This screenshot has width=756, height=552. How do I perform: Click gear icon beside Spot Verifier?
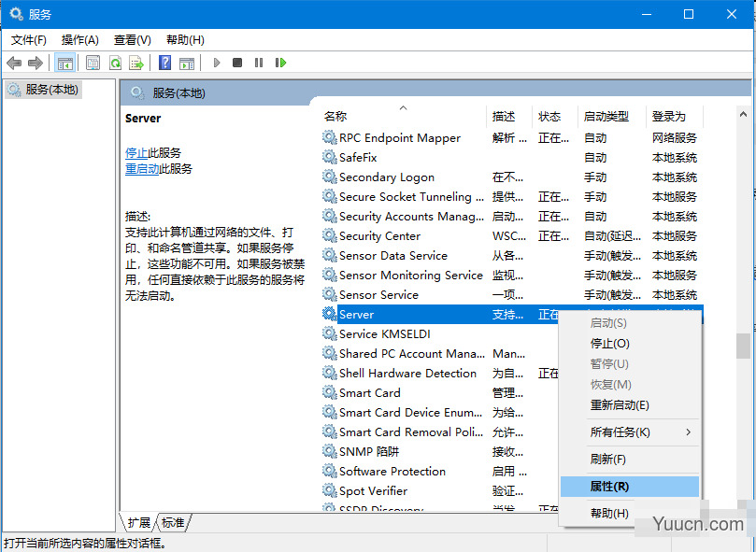[329, 490]
